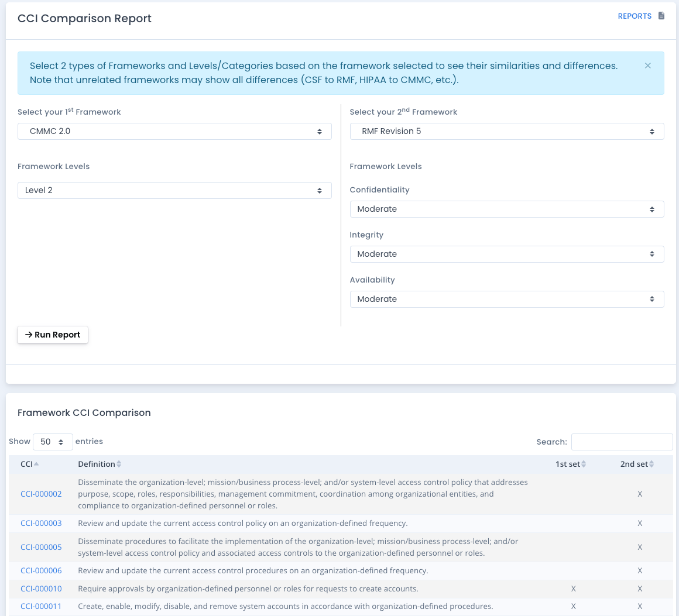Image resolution: width=679 pixels, height=616 pixels.
Task: Open the Availability Moderate dropdown
Action: (507, 299)
